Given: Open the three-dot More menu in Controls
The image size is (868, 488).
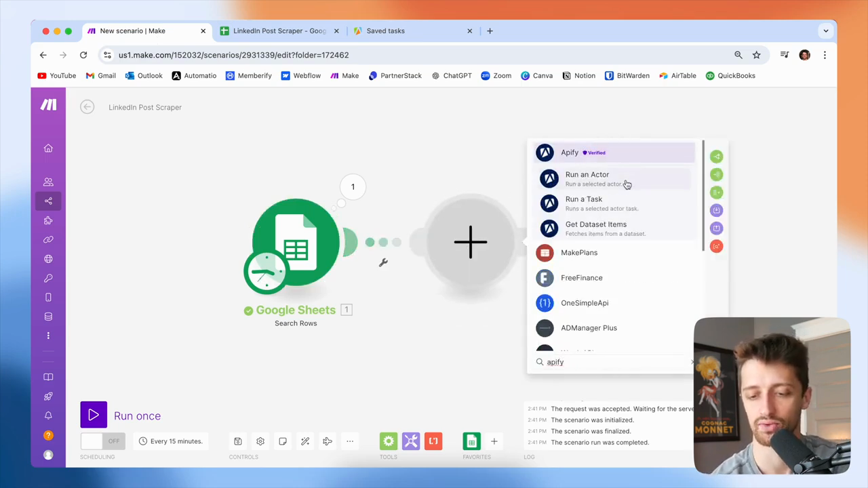Looking at the screenshot, I should click(350, 441).
